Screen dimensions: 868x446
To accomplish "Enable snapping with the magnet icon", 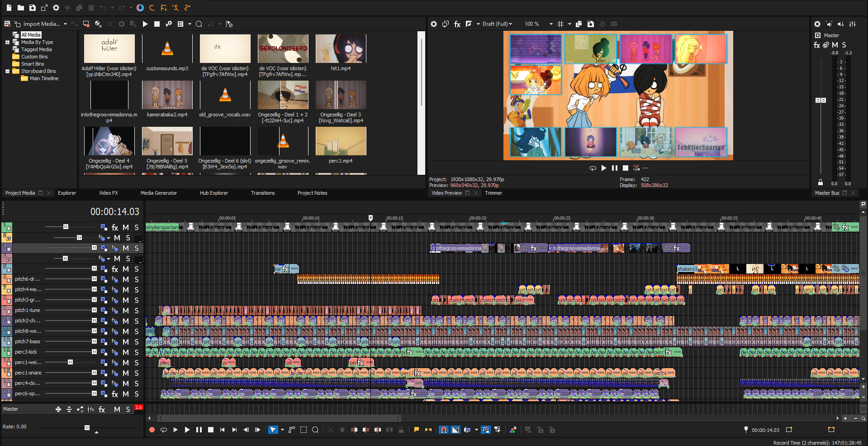I will [444, 430].
